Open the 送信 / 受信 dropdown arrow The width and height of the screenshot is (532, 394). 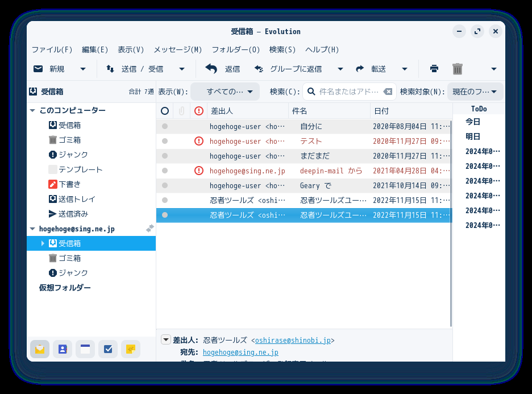(x=182, y=69)
